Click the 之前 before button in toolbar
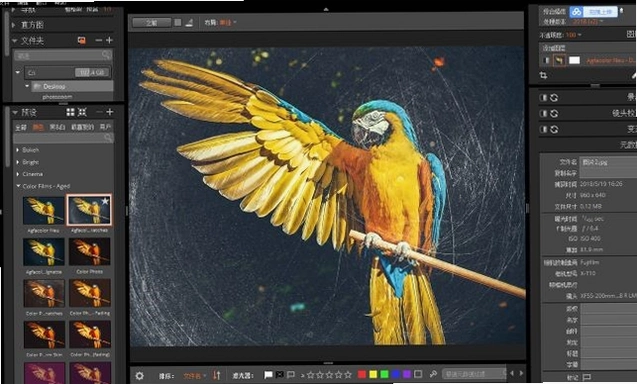 152,23
